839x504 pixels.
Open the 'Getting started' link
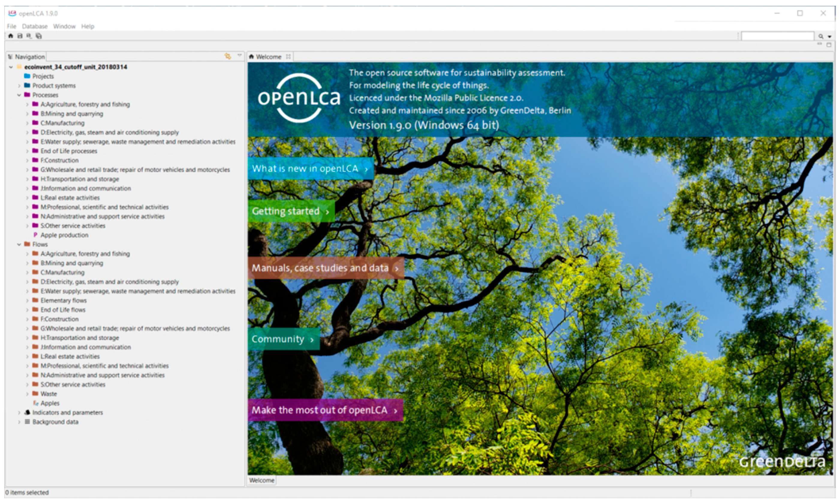(291, 211)
